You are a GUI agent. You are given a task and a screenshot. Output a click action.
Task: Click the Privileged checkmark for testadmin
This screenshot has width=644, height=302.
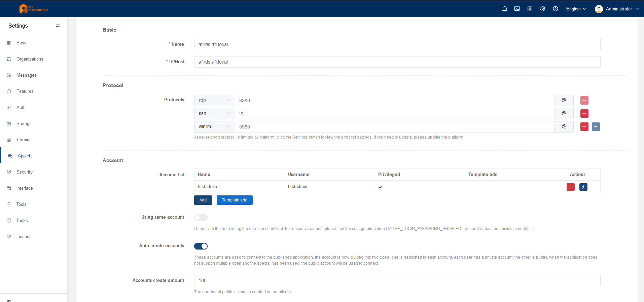(380, 187)
